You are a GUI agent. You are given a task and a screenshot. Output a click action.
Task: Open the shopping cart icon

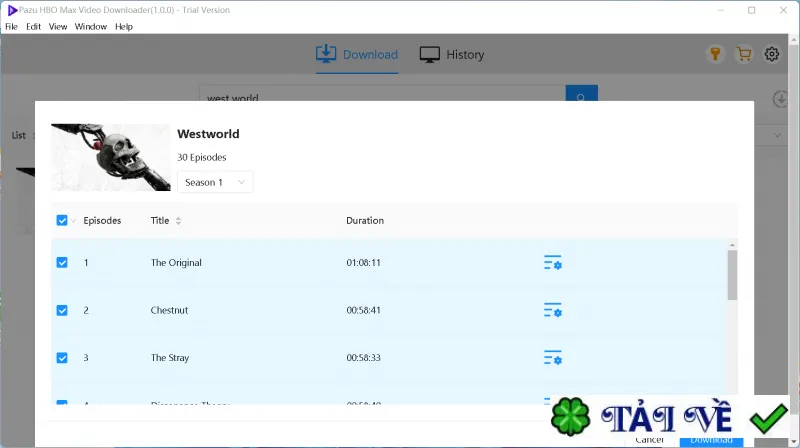pos(744,54)
